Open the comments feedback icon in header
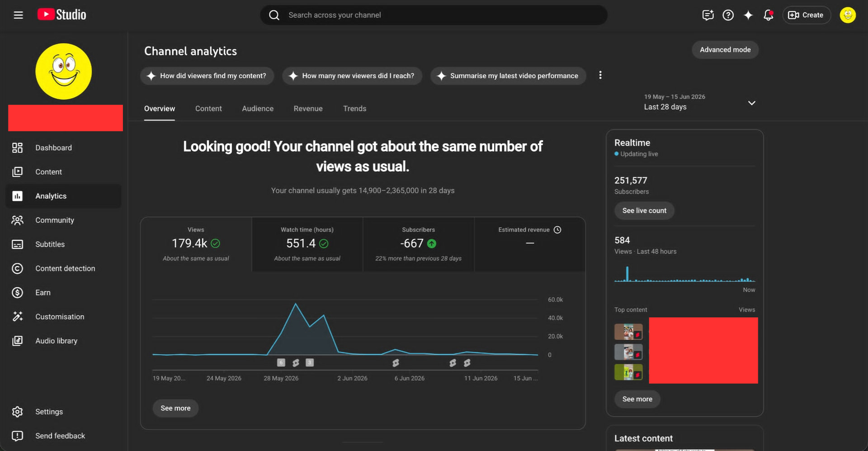 click(x=708, y=15)
